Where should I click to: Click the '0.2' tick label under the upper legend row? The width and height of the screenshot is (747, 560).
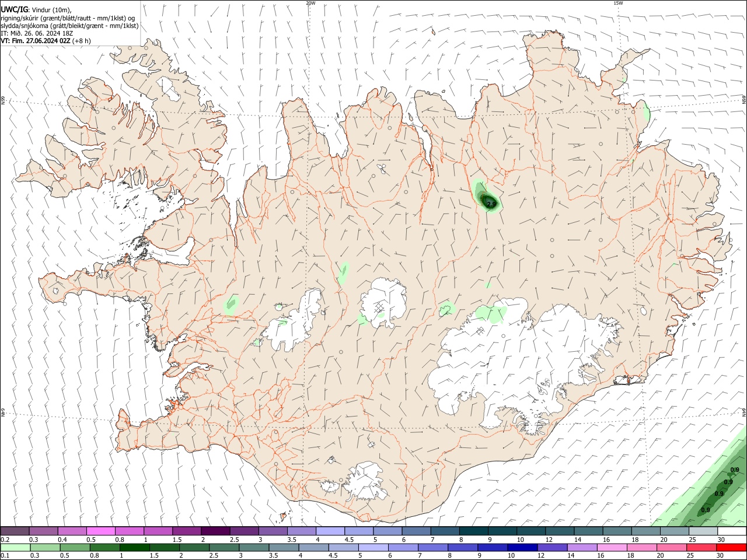pos(5,540)
